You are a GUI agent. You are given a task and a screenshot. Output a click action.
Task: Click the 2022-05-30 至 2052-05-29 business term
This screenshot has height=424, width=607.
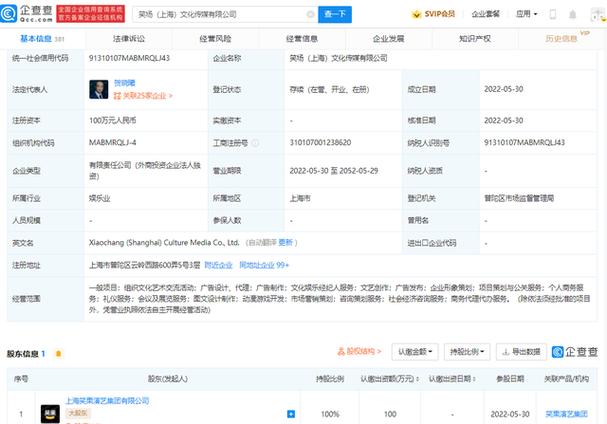pyautogui.click(x=334, y=171)
